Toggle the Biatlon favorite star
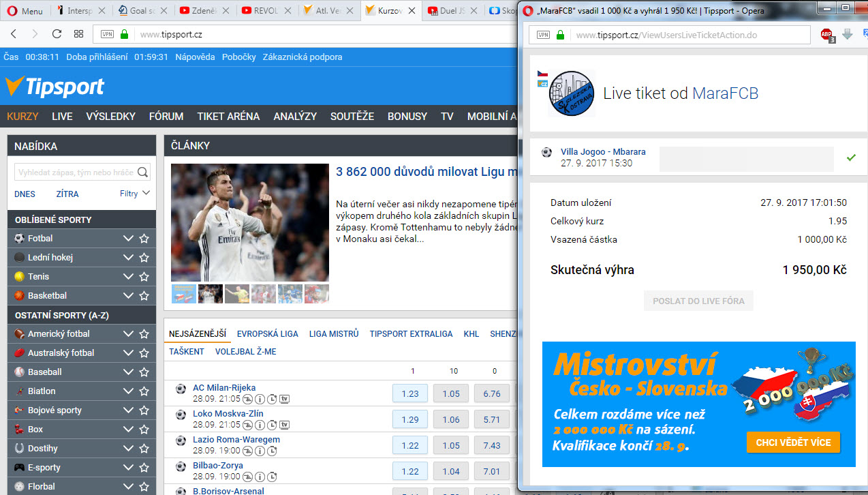868x495 pixels. [x=144, y=391]
